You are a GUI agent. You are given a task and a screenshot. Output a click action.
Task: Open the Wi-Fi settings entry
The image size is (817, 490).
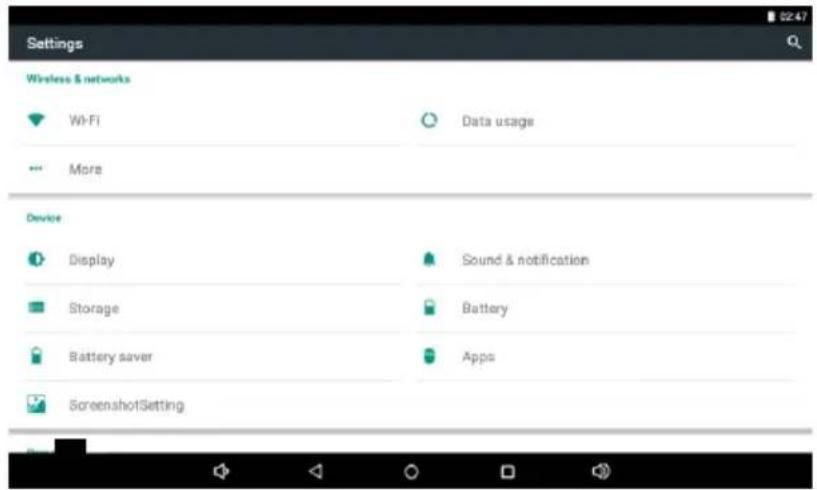click(x=213, y=120)
